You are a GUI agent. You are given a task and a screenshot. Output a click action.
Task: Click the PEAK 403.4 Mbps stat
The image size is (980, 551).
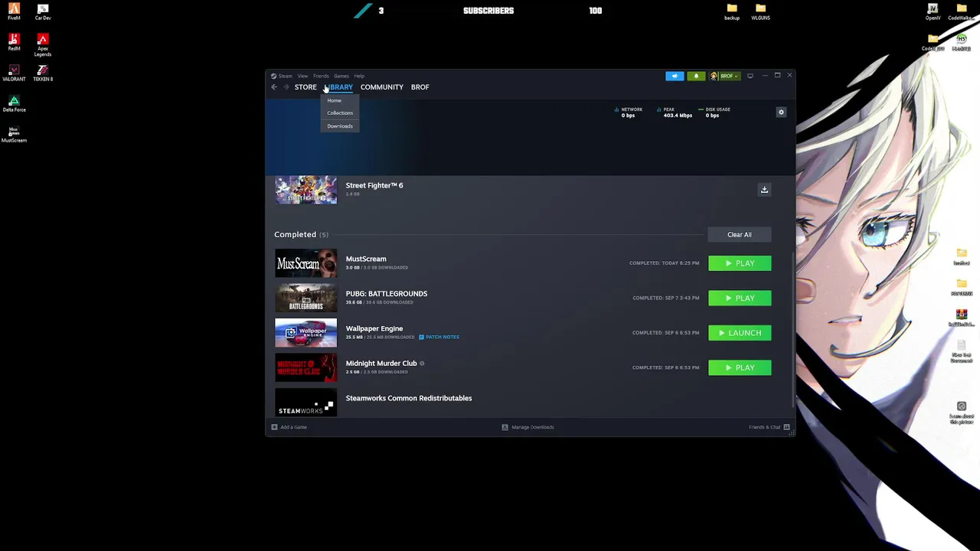click(x=675, y=112)
